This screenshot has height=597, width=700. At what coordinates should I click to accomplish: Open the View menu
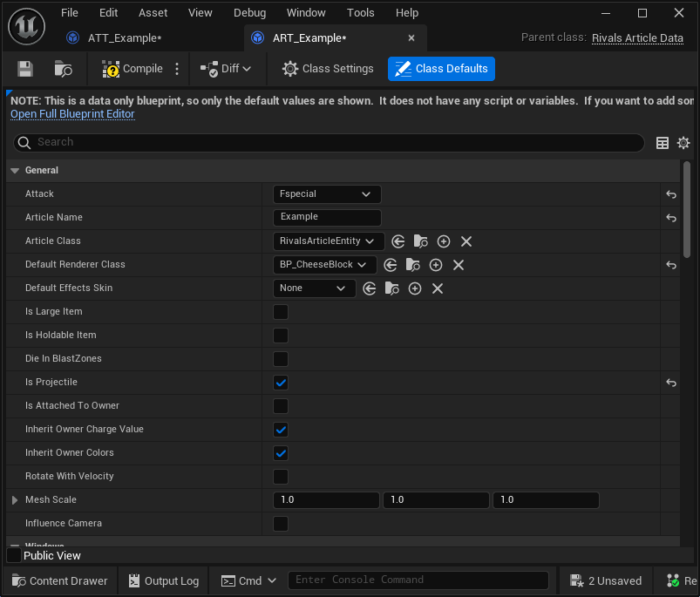(x=200, y=13)
